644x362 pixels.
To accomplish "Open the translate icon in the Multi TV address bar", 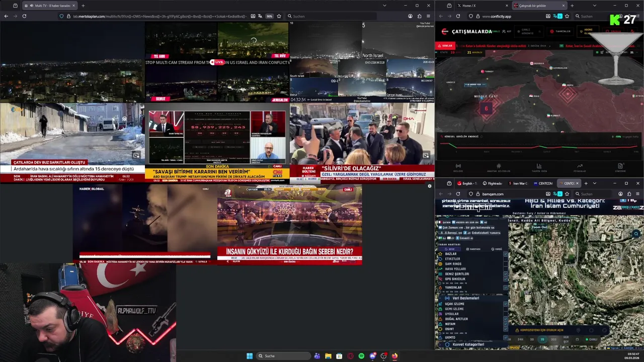I will coord(261,16).
